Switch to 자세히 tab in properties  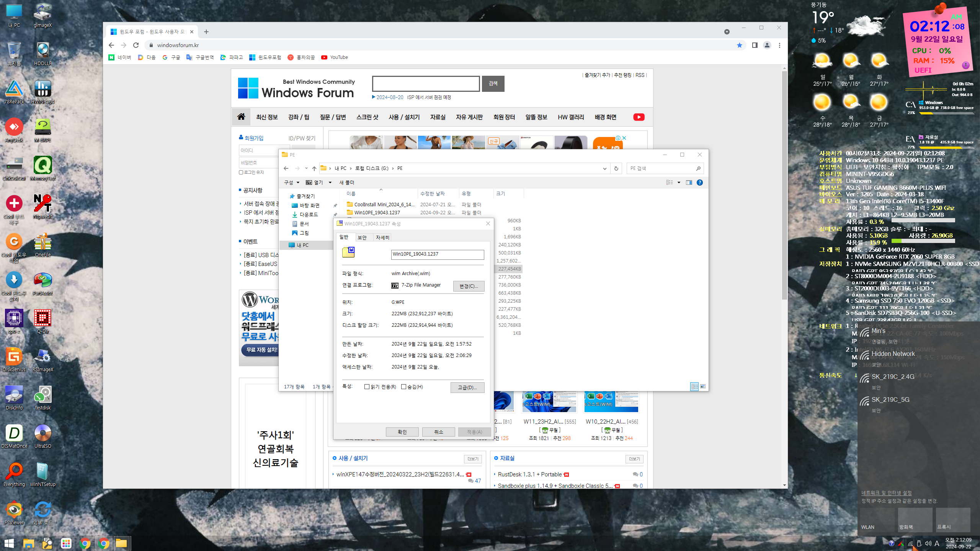pyautogui.click(x=382, y=238)
